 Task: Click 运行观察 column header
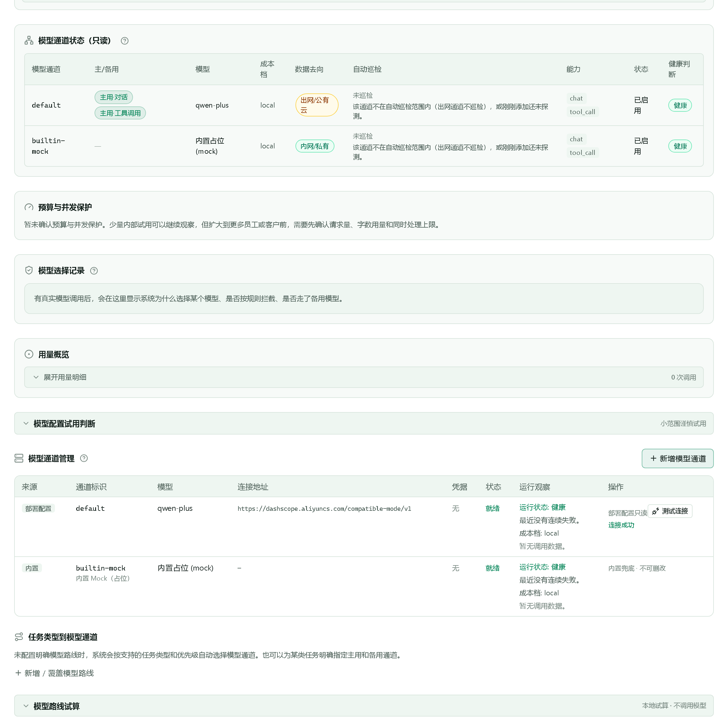pos(535,487)
